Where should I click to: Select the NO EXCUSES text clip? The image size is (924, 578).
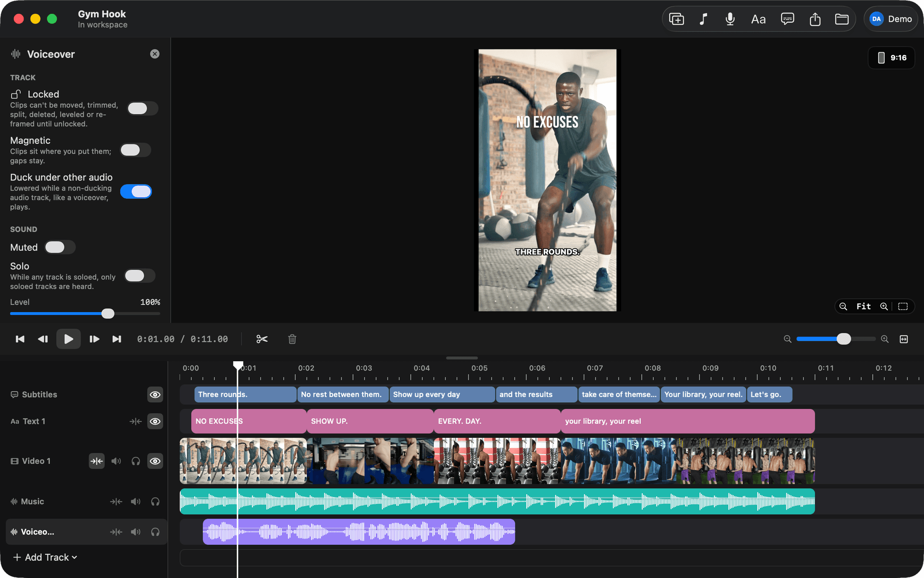249,421
